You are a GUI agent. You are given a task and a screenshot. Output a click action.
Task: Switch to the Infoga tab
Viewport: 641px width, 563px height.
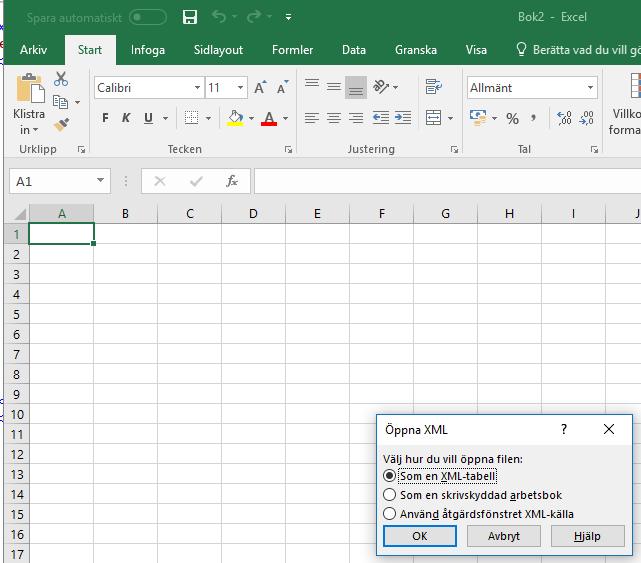(148, 50)
